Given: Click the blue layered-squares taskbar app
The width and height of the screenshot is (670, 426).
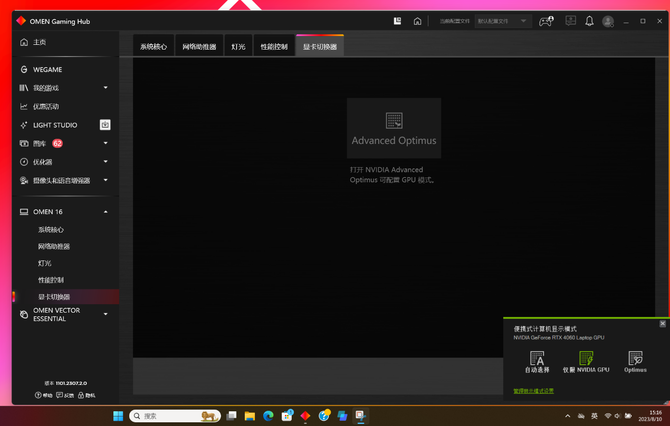Looking at the screenshot, I should pos(342,416).
